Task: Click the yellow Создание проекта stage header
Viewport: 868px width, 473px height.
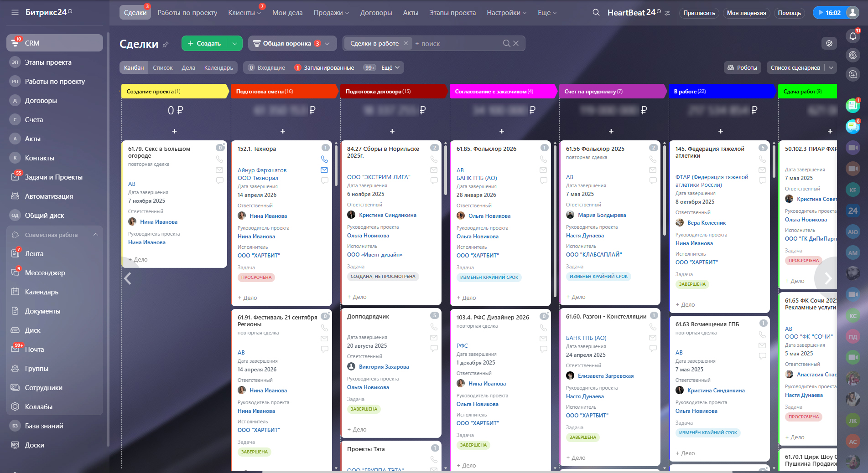Action: click(x=174, y=91)
